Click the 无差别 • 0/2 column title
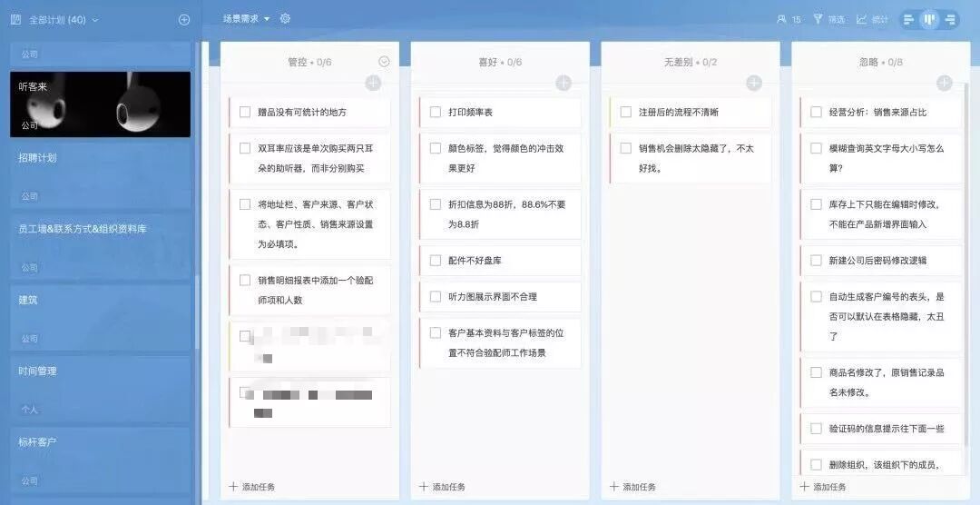980x505 pixels. 691,62
